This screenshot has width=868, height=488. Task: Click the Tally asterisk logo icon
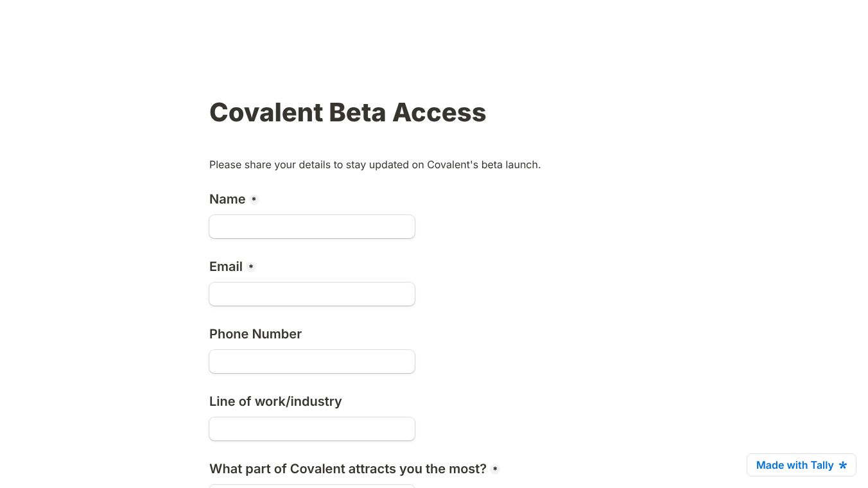point(842,466)
